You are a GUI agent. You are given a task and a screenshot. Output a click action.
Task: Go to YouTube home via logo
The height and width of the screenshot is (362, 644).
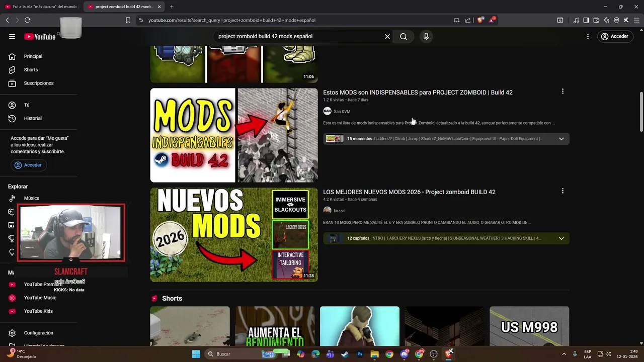[40, 36]
